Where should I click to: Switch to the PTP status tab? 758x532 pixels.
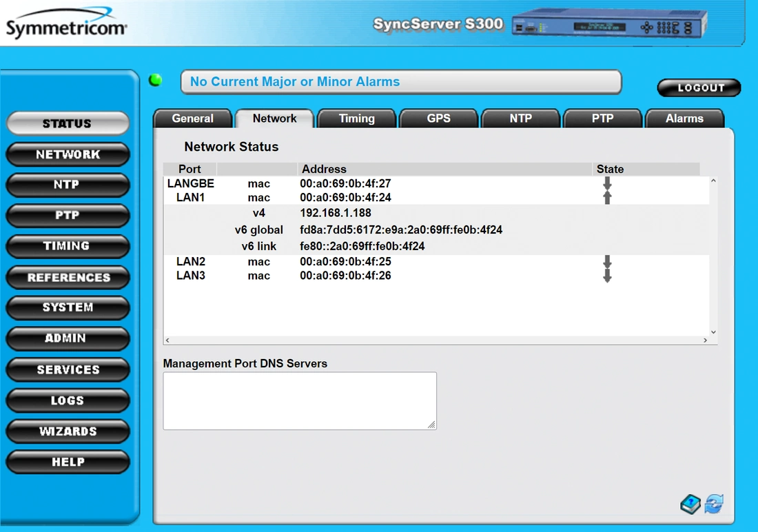click(602, 119)
